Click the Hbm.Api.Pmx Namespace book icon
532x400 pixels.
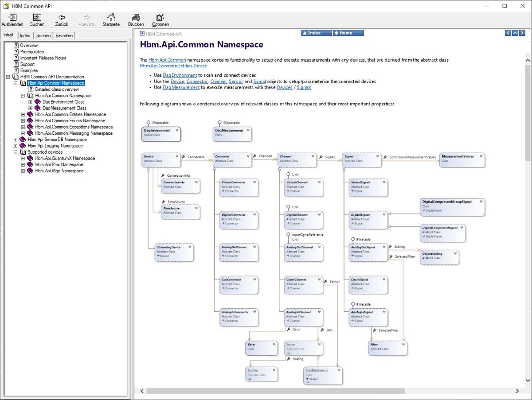click(31, 164)
